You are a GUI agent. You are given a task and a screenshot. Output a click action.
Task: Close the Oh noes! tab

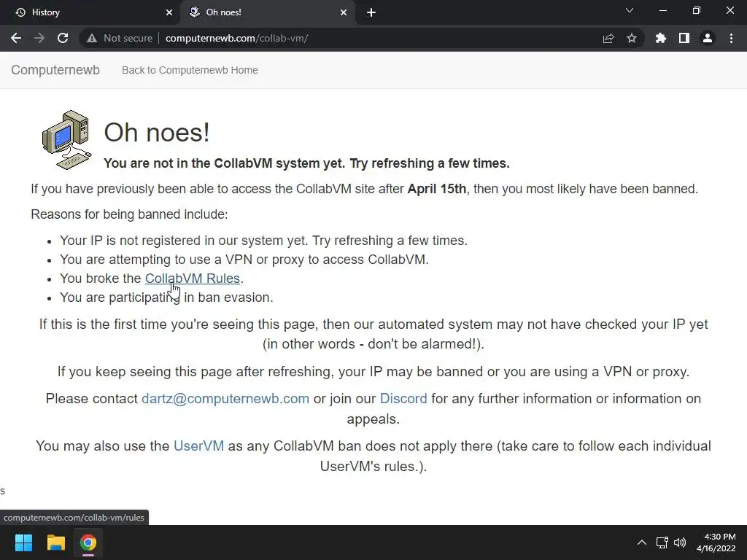click(344, 12)
